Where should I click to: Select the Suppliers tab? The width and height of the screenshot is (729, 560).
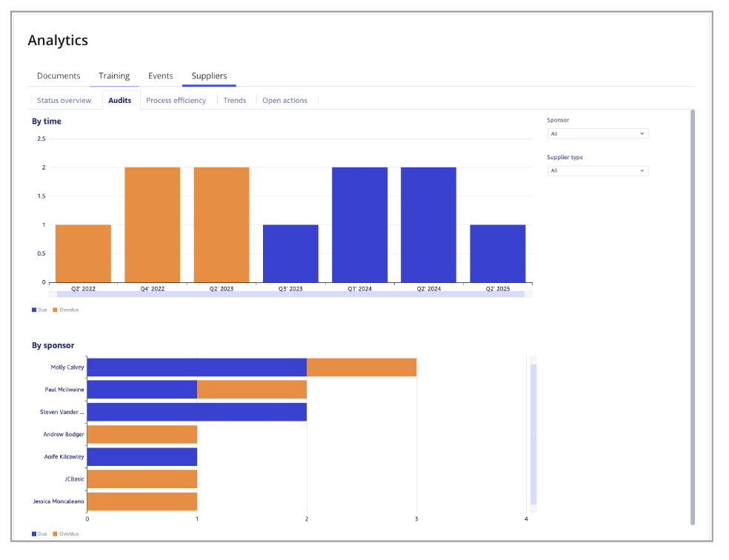[x=209, y=76]
